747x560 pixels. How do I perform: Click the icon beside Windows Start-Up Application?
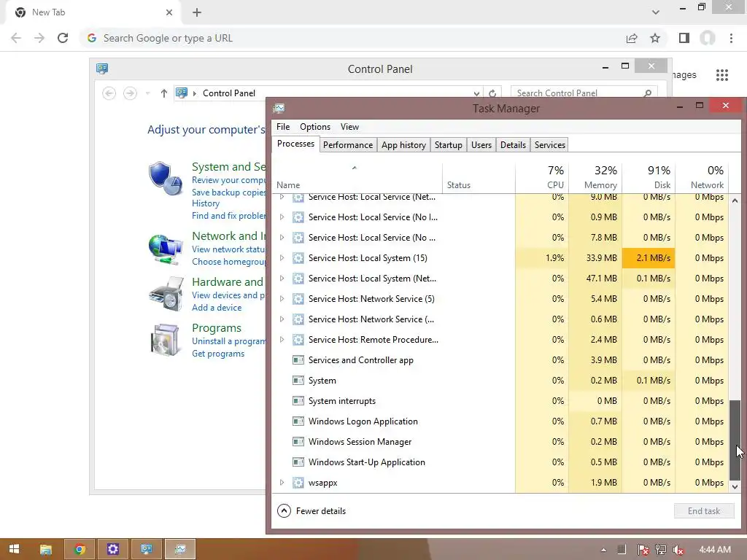pos(298,462)
